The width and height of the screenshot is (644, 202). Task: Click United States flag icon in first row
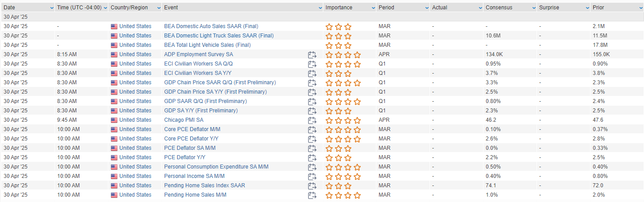coord(114,26)
